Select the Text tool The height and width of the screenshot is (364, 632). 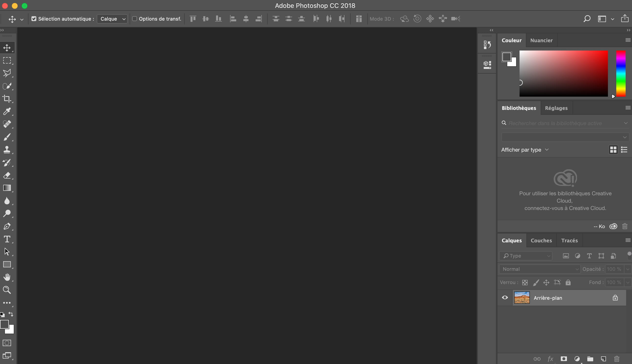tap(7, 239)
